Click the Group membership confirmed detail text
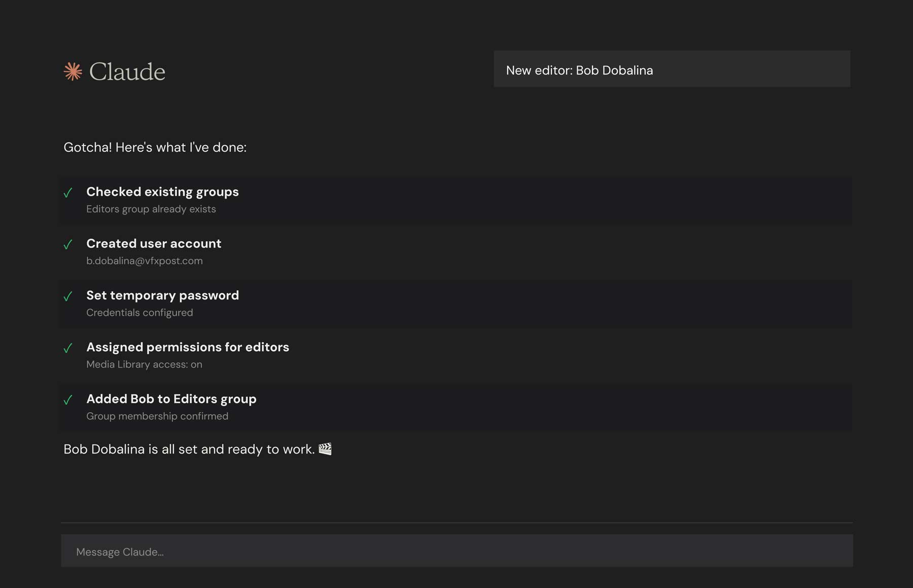The width and height of the screenshot is (913, 588). [157, 416]
